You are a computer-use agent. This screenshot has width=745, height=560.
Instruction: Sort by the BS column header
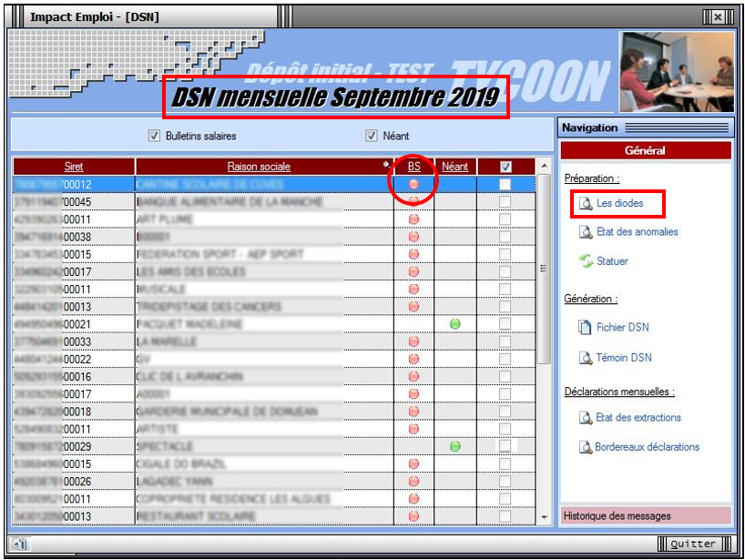tap(413, 167)
